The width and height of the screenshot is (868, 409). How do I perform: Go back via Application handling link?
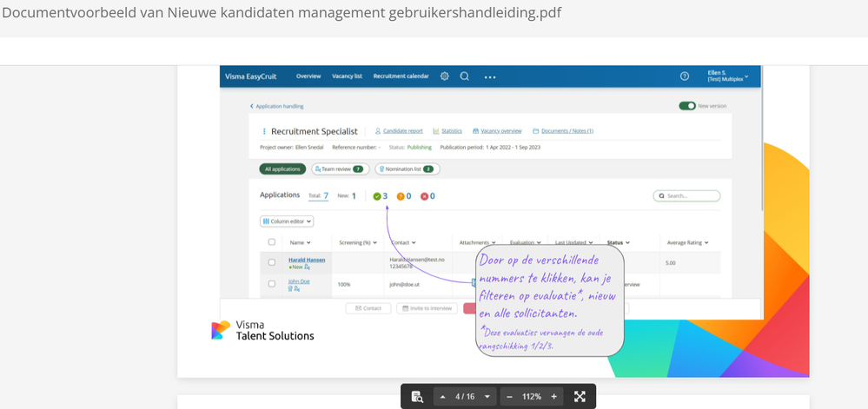(277, 106)
